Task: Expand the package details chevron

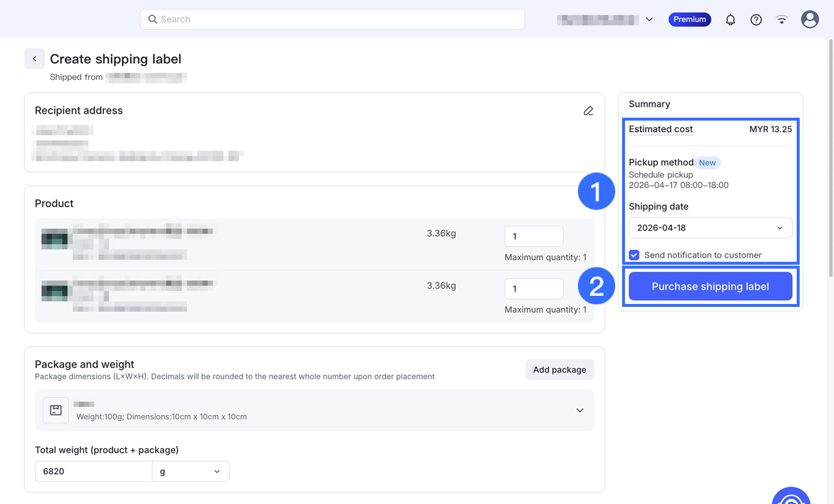Action: click(579, 410)
